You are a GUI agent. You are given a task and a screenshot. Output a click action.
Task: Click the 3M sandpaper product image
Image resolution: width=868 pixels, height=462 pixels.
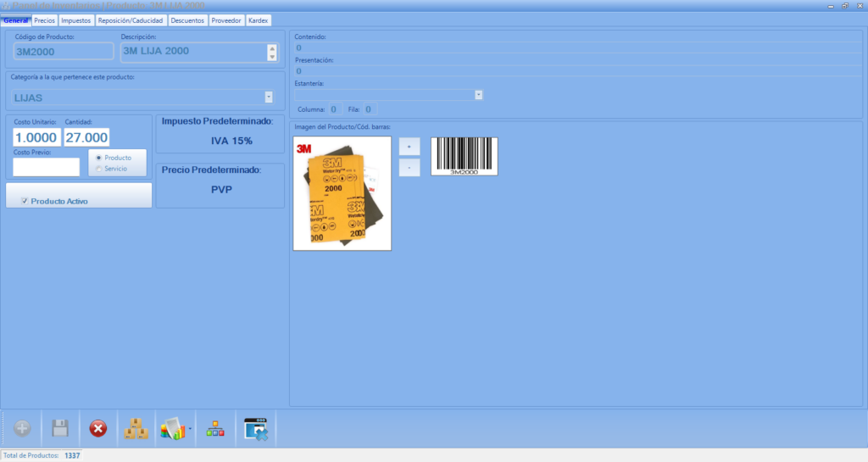(x=342, y=193)
